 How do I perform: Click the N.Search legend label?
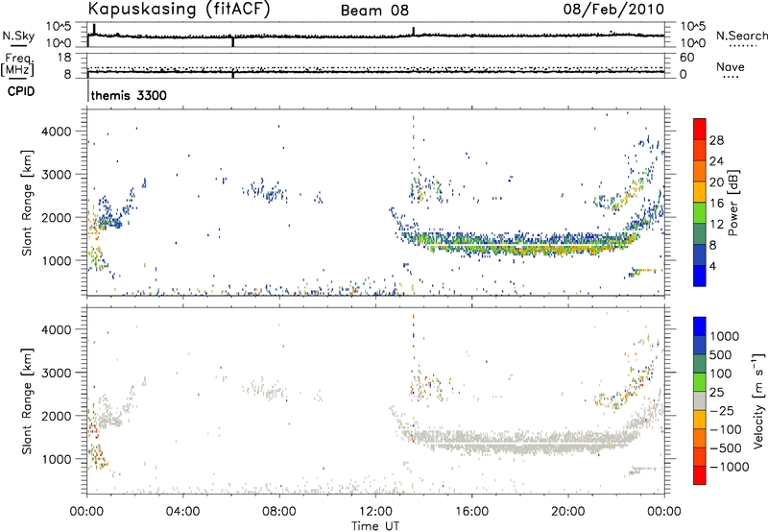[741, 36]
